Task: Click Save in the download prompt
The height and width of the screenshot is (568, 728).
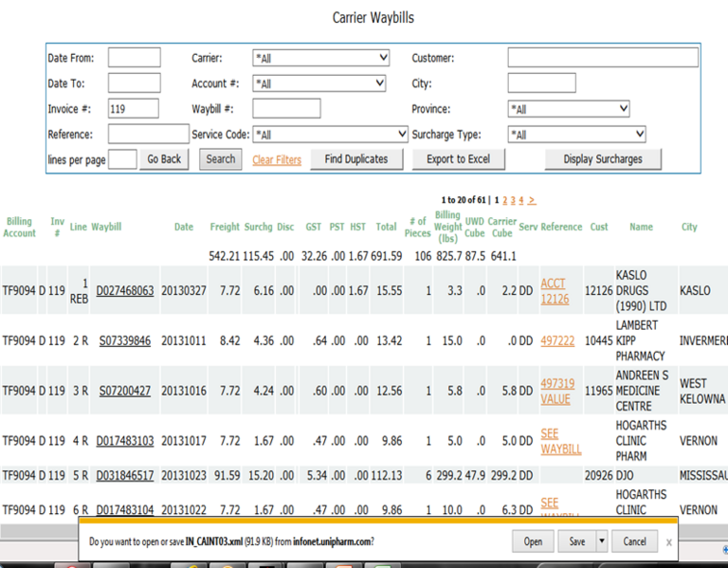Action: (577, 541)
